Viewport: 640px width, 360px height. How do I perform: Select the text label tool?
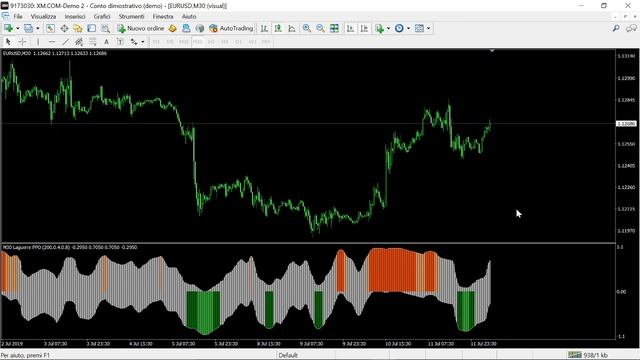(120, 42)
